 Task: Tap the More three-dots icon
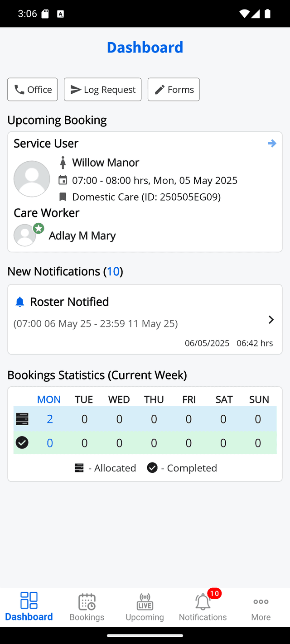coord(261,602)
